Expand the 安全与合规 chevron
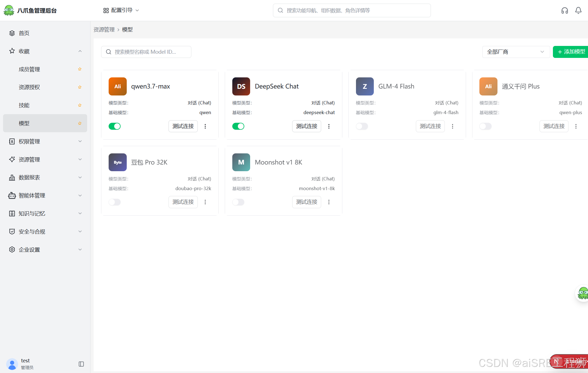This screenshot has height=373, width=588. pos(80,232)
